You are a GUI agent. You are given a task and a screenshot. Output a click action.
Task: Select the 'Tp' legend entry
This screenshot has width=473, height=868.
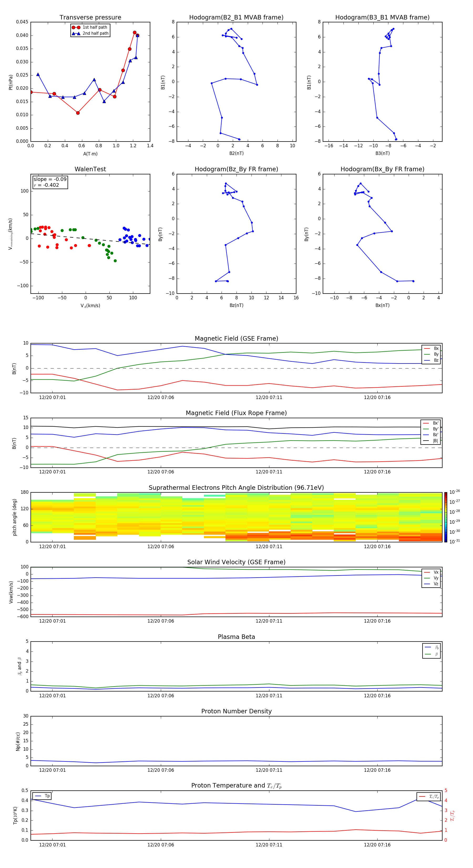(x=42, y=796)
